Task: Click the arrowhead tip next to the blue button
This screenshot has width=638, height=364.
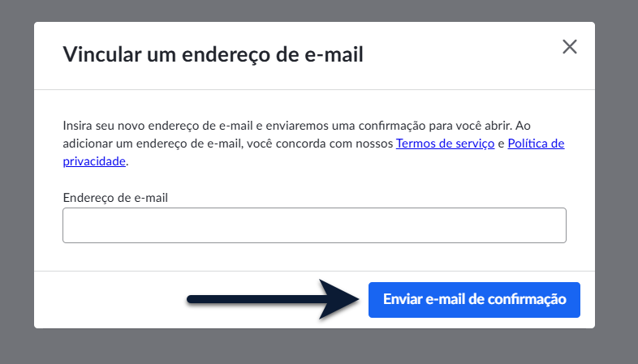Action: click(356, 299)
